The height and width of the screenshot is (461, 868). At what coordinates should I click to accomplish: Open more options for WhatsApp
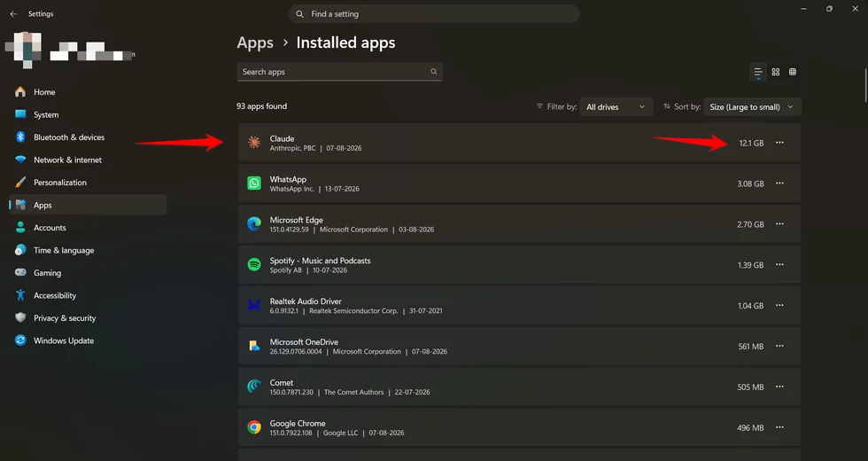pyautogui.click(x=779, y=184)
